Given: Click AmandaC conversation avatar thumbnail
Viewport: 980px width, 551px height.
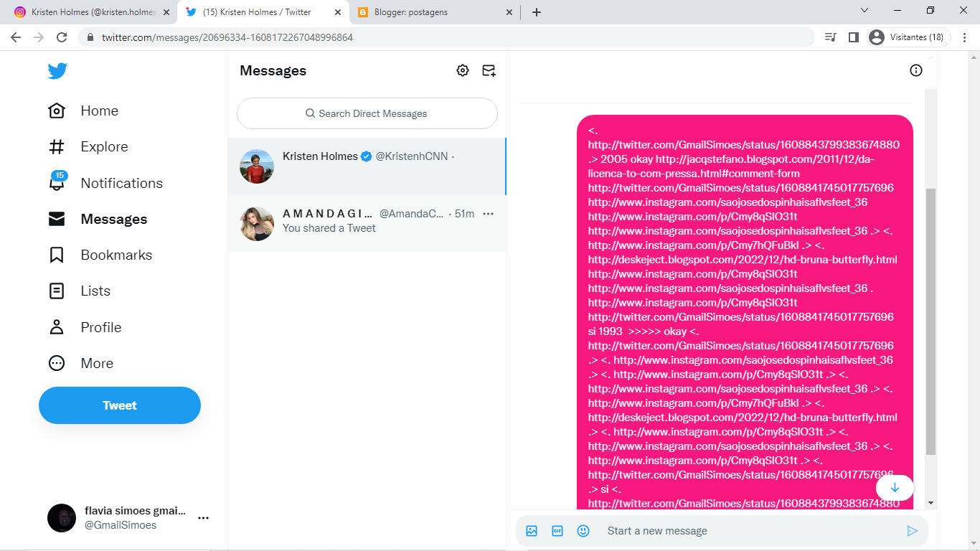Looking at the screenshot, I should point(257,224).
